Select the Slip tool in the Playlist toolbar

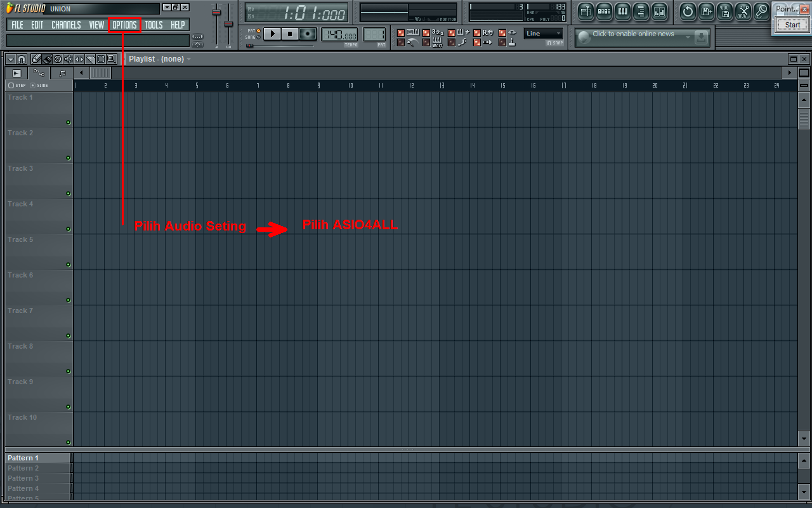point(79,59)
